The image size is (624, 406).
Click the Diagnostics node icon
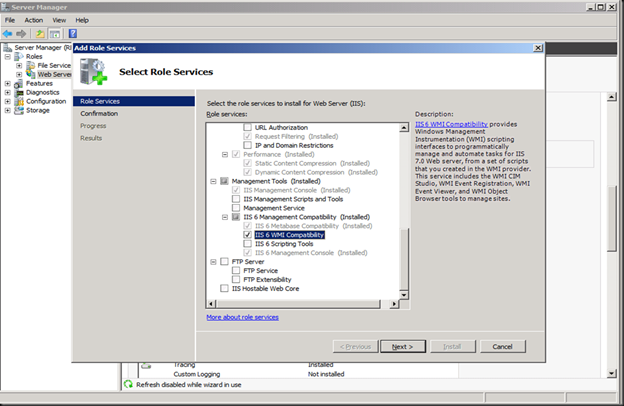[19, 92]
